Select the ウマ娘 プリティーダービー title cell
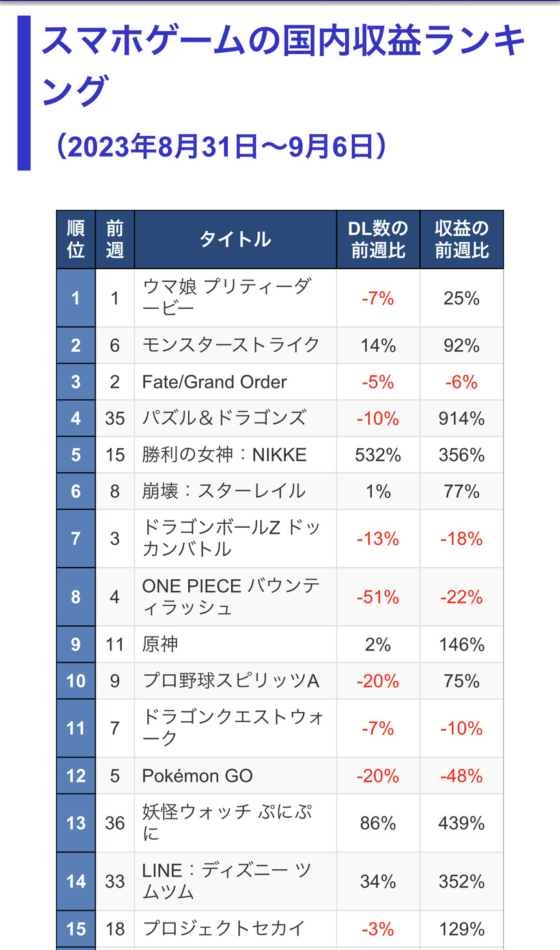This screenshot has width=560, height=950. [235, 298]
